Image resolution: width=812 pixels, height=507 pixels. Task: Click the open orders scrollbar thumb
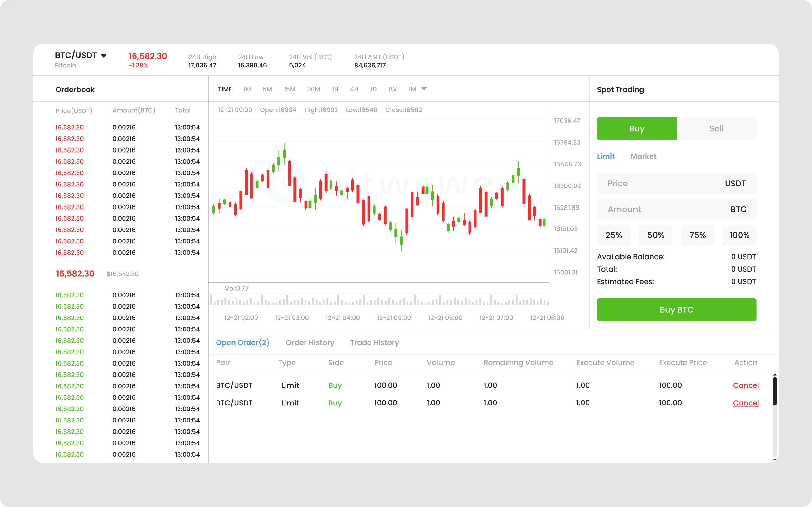point(775,391)
